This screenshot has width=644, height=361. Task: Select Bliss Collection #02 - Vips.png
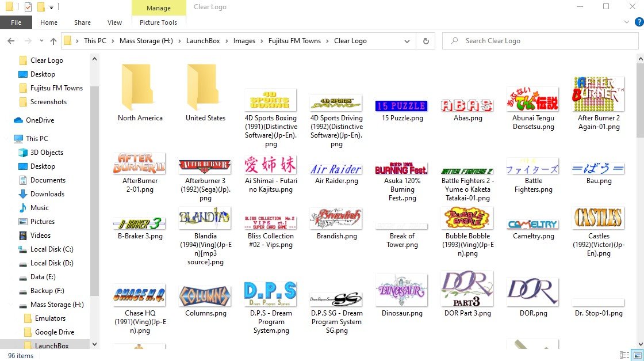(271, 231)
